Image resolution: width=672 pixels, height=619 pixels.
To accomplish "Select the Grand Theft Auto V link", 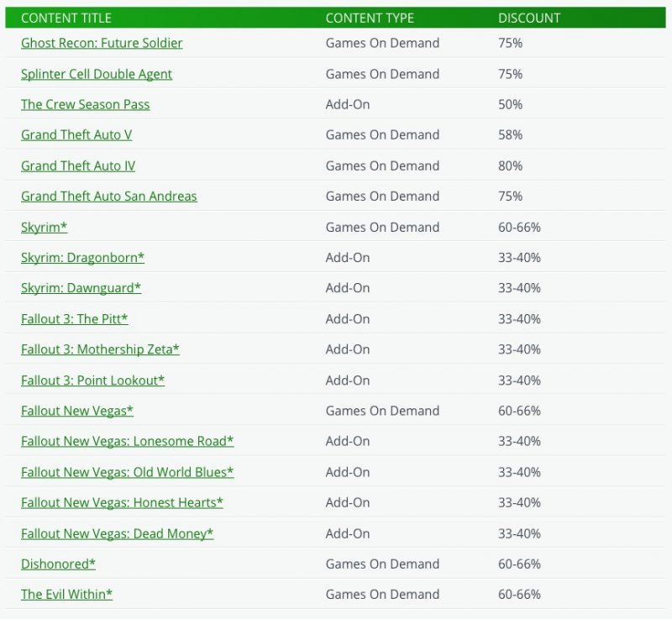I will pos(76,135).
